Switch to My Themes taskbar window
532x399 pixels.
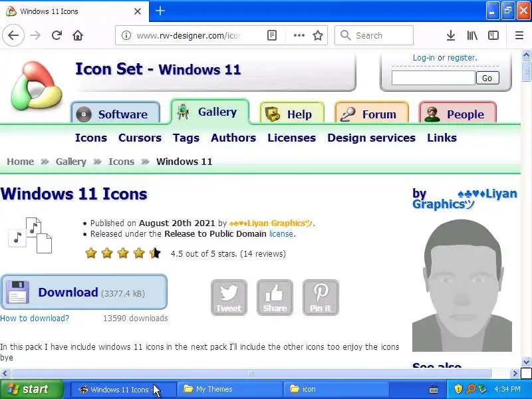tap(229, 389)
